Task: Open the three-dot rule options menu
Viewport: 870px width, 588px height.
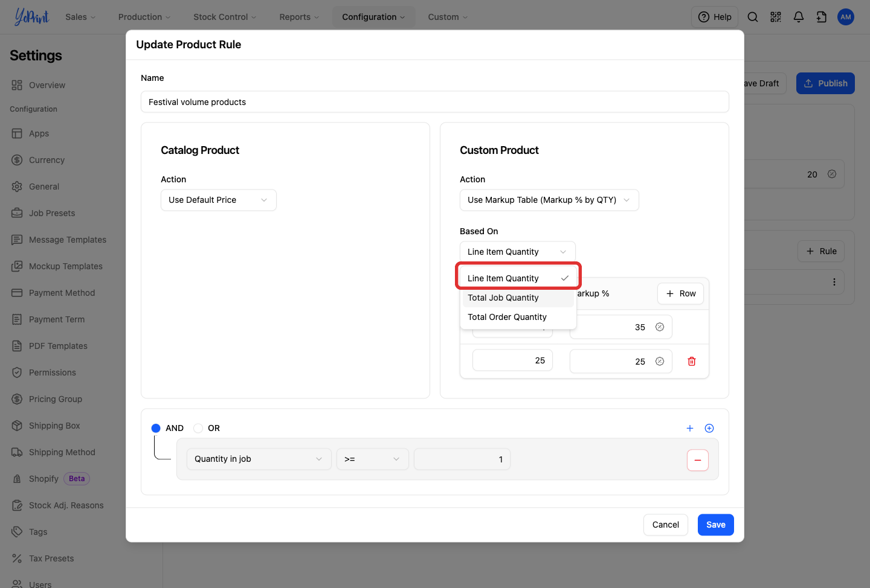Action: [x=834, y=282]
